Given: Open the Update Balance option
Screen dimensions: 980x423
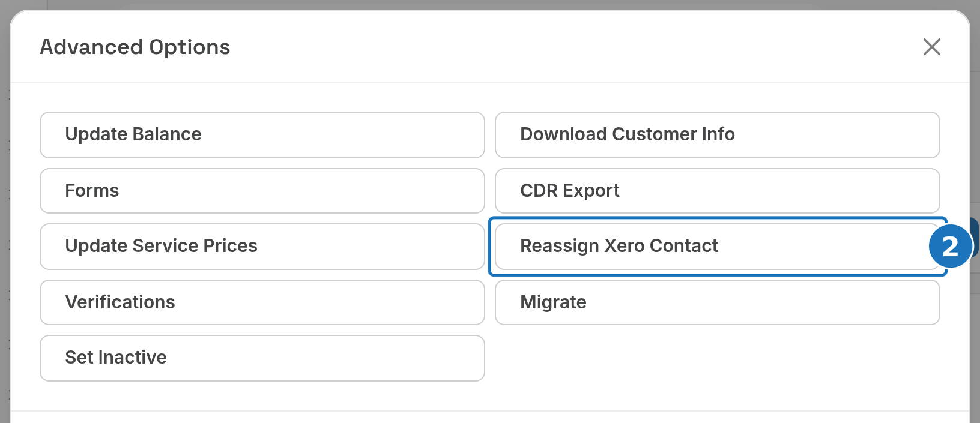Looking at the screenshot, I should [x=262, y=135].
